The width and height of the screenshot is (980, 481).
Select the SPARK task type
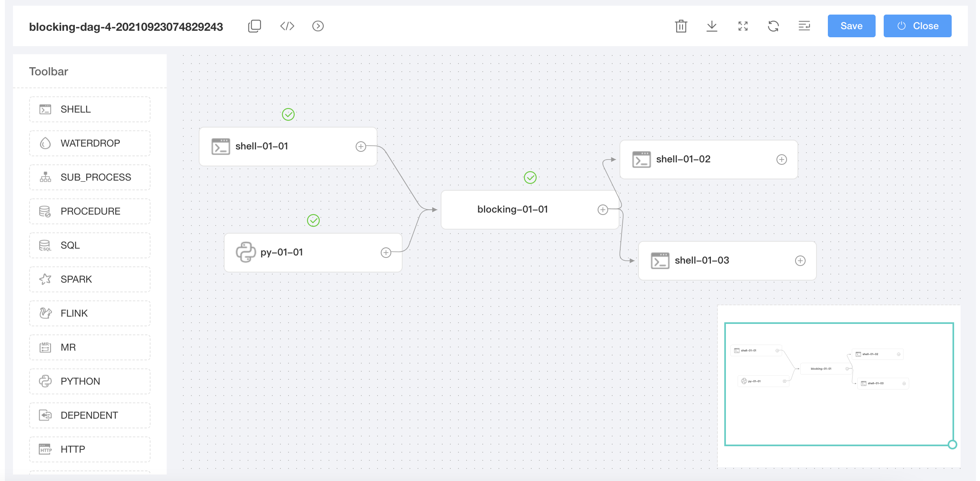(x=90, y=279)
